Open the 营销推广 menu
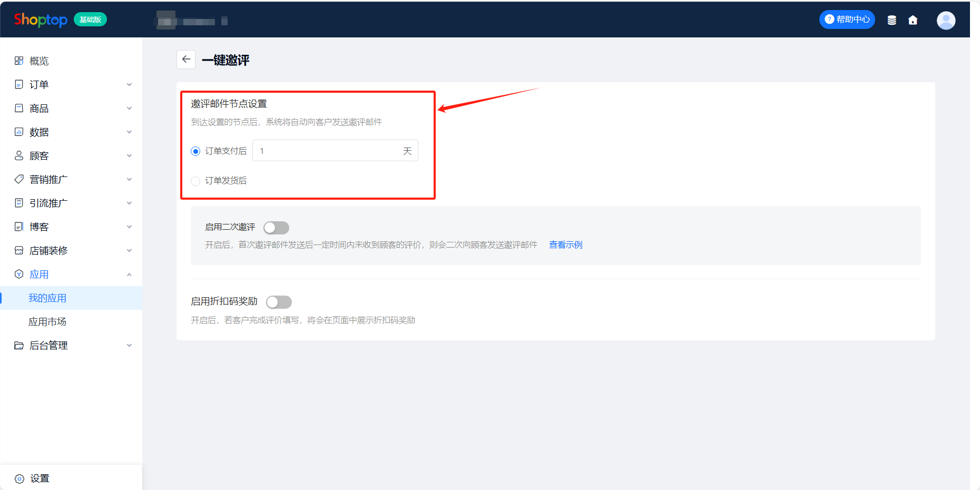The width and height of the screenshot is (980, 490). coord(71,179)
